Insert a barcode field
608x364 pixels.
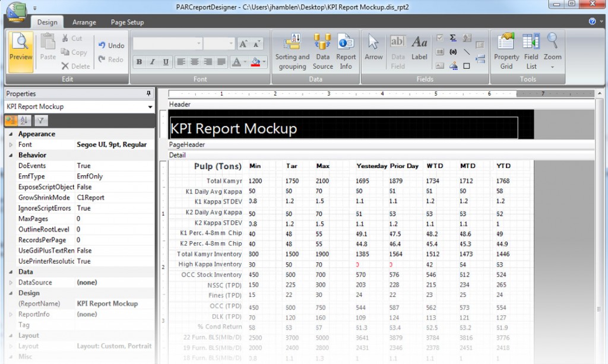pos(440,52)
